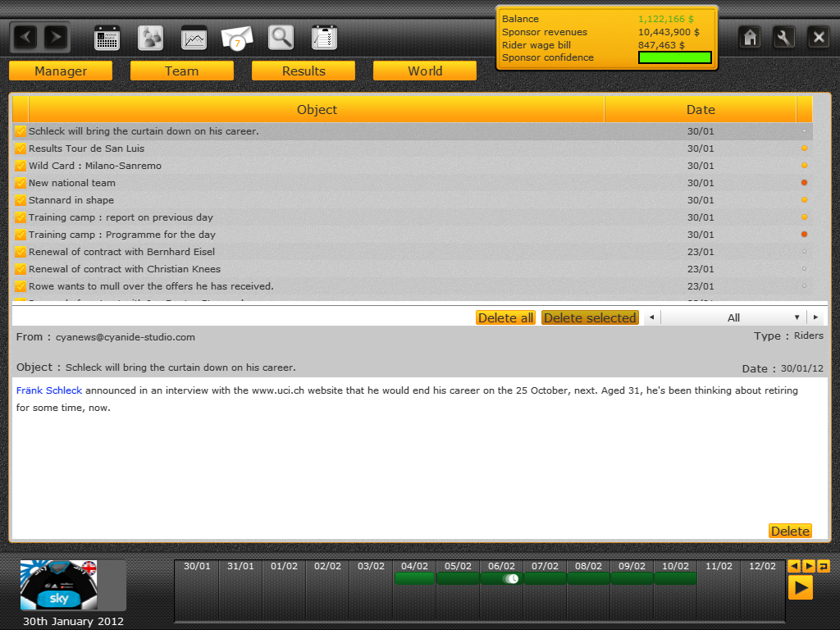Image resolution: width=840 pixels, height=630 pixels.
Task: Go to home screen via house icon
Action: [x=749, y=37]
